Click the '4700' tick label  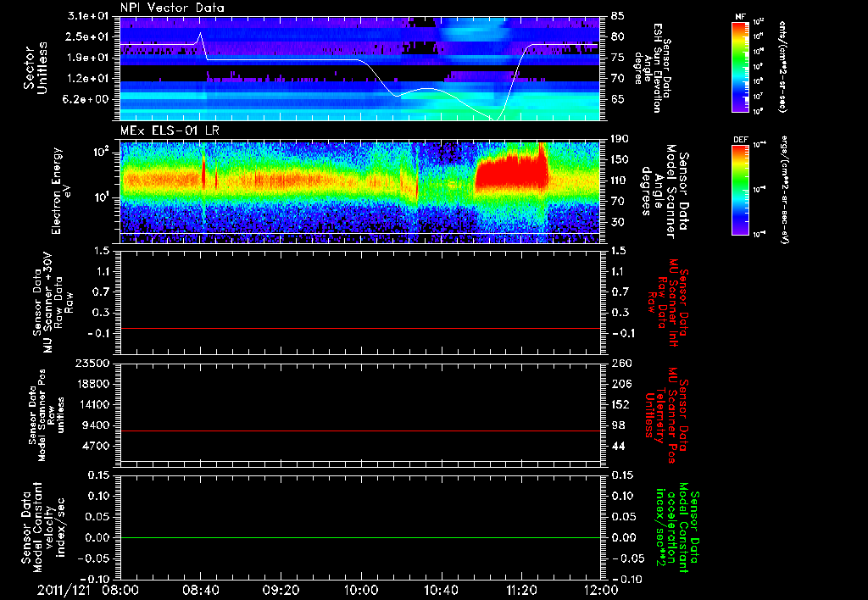(x=95, y=446)
